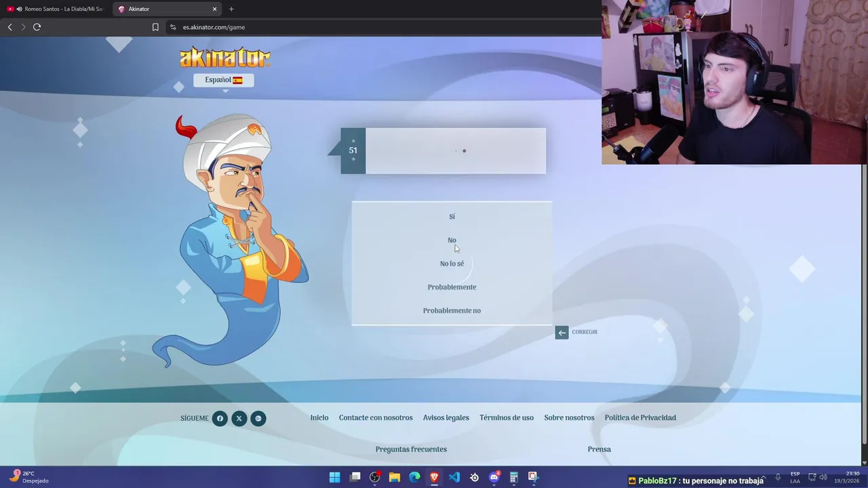This screenshot has height=488, width=868.
Task: Open Avisos legales link
Action: click(446, 418)
